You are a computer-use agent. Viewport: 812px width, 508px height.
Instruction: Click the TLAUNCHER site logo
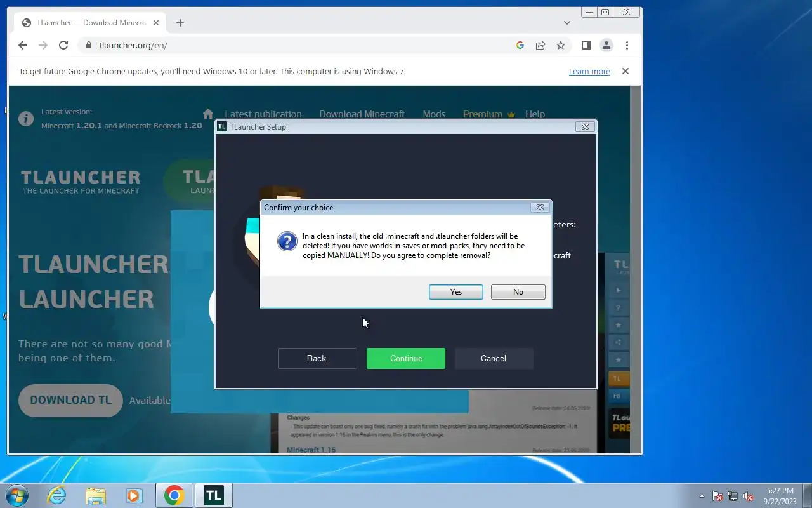click(x=81, y=182)
